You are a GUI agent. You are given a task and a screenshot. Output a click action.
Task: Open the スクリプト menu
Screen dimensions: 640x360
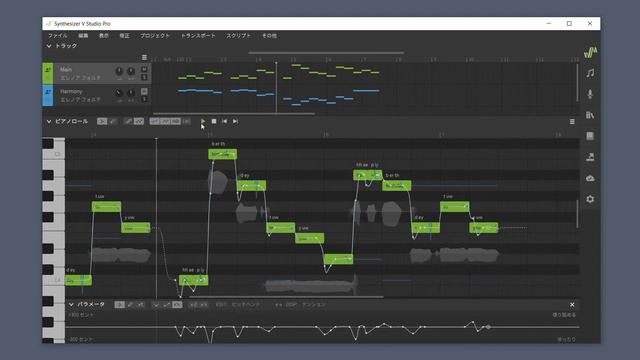[x=238, y=36]
